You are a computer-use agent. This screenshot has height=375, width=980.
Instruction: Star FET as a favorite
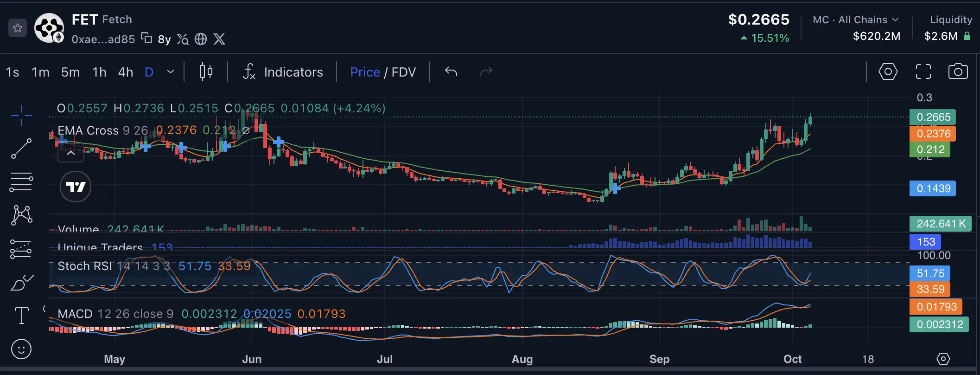coord(18,28)
